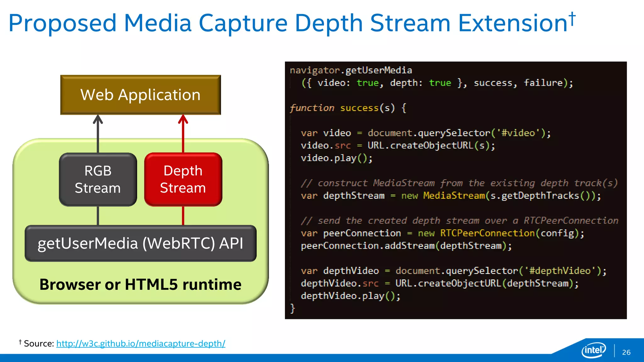The height and width of the screenshot is (362, 644).
Task: Click the comment '// send the created depth stream'
Action: (459, 221)
